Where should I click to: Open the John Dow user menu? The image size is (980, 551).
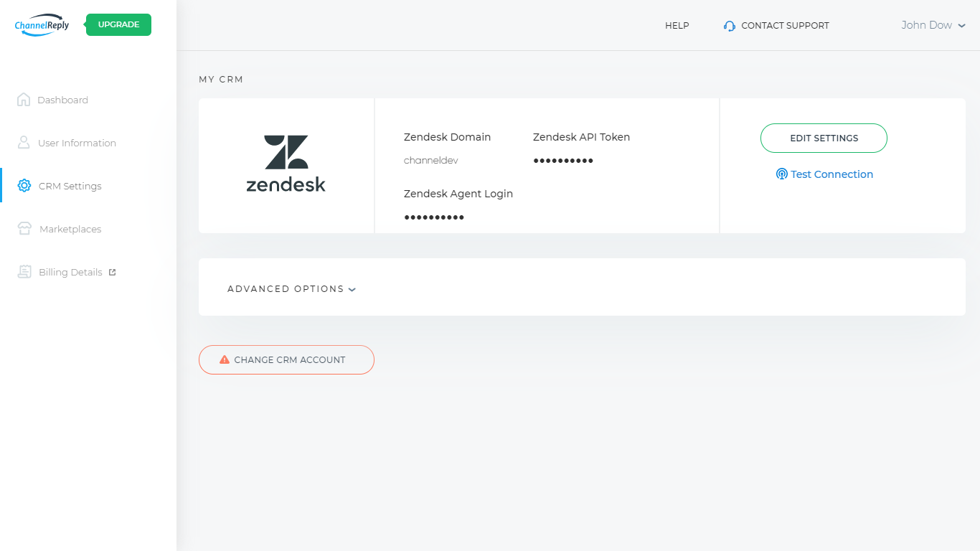tap(933, 25)
